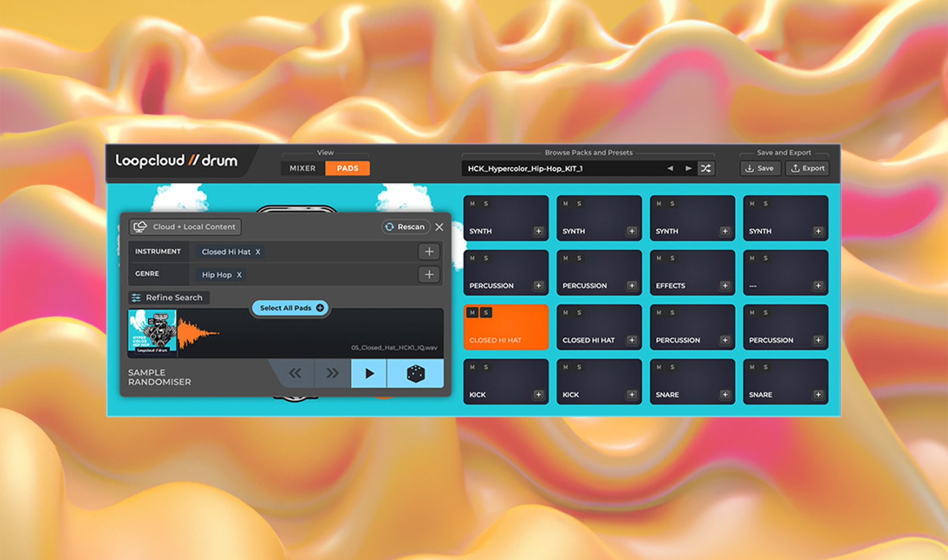
Task: Save the current drum kit
Action: click(x=760, y=168)
